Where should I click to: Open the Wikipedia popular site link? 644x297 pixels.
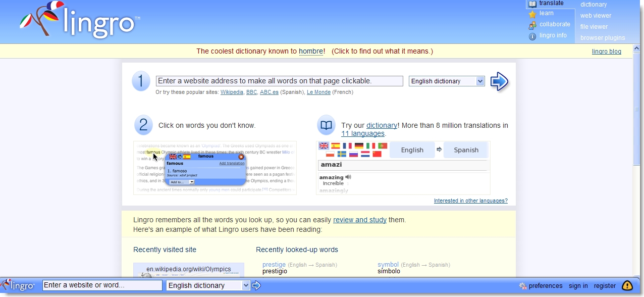232,92
